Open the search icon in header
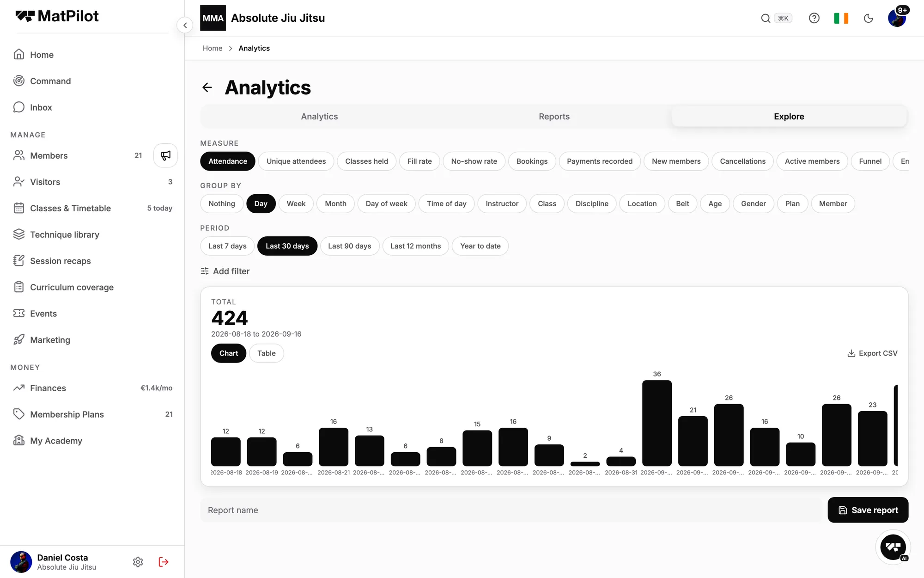The width and height of the screenshot is (924, 578). coord(766,18)
